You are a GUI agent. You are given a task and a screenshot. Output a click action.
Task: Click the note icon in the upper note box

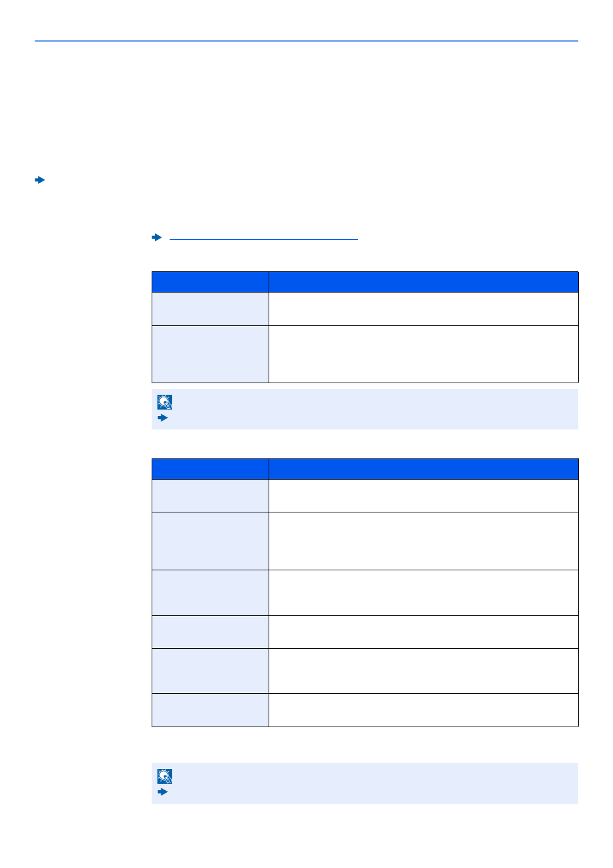point(165,402)
